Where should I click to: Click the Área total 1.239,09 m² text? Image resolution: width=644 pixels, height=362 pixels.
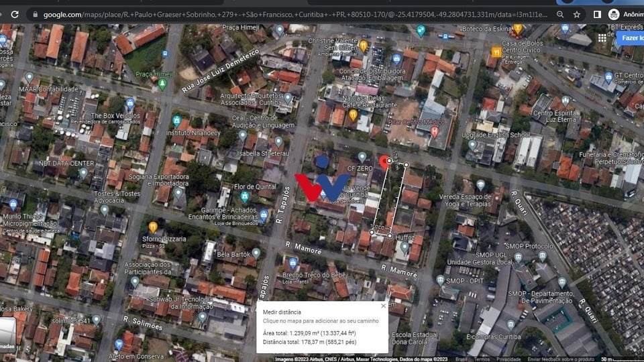309,333
